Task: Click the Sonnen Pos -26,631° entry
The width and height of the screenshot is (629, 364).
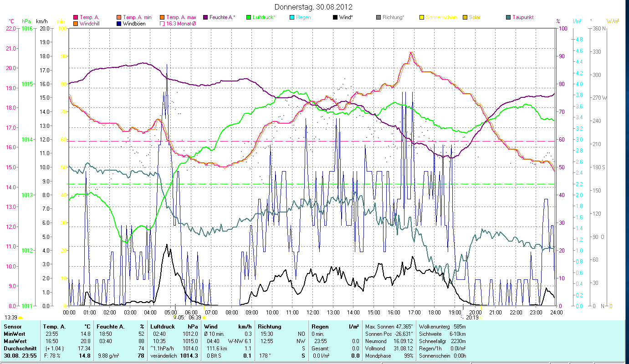Action: point(389,334)
